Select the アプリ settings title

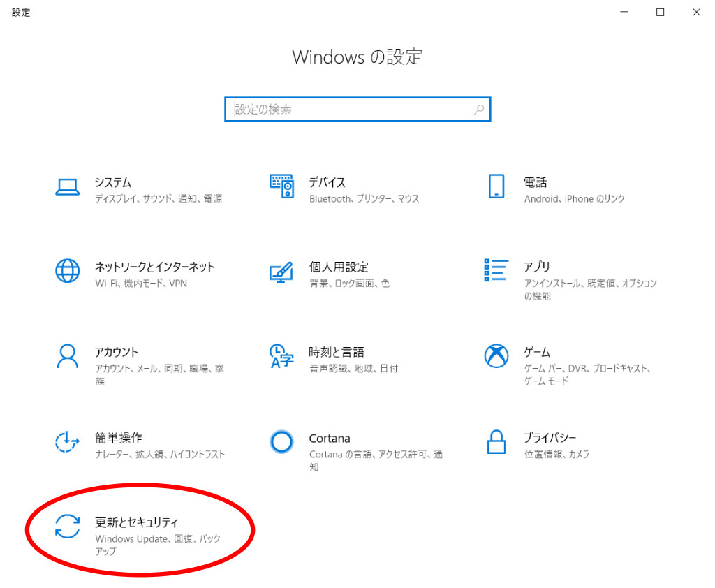coord(537,266)
